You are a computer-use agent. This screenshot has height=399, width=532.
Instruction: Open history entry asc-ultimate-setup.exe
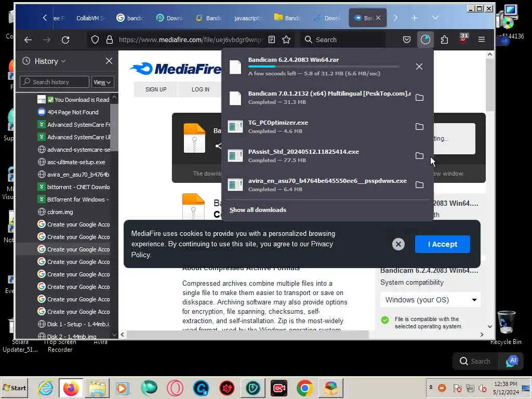[x=76, y=162]
